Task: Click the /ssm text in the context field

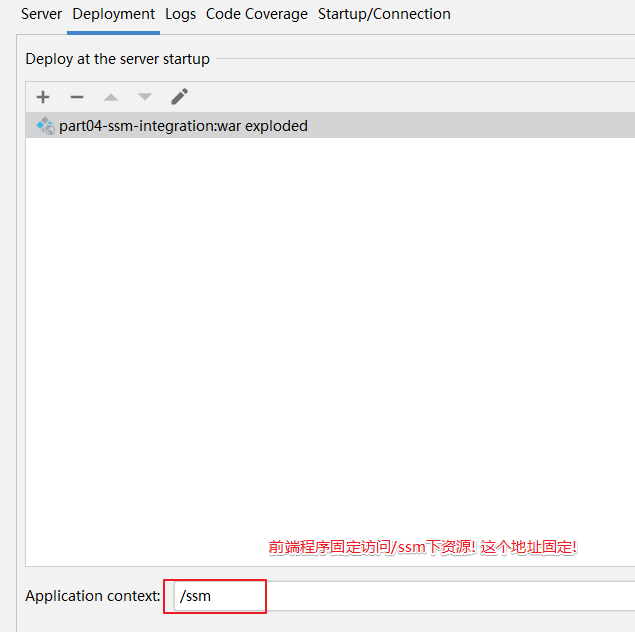Action: pyautogui.click(x=195, y=596)
